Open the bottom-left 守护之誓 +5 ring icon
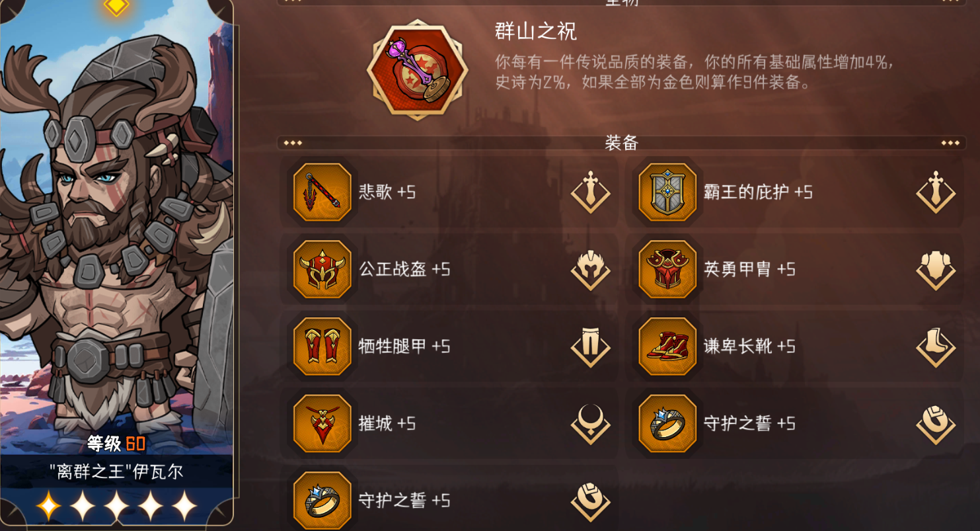The image size is (980, 531). coord(322,501)
